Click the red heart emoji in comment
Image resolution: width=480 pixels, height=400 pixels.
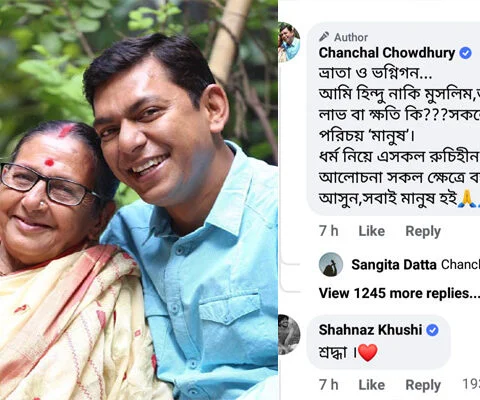coord(367,353)
